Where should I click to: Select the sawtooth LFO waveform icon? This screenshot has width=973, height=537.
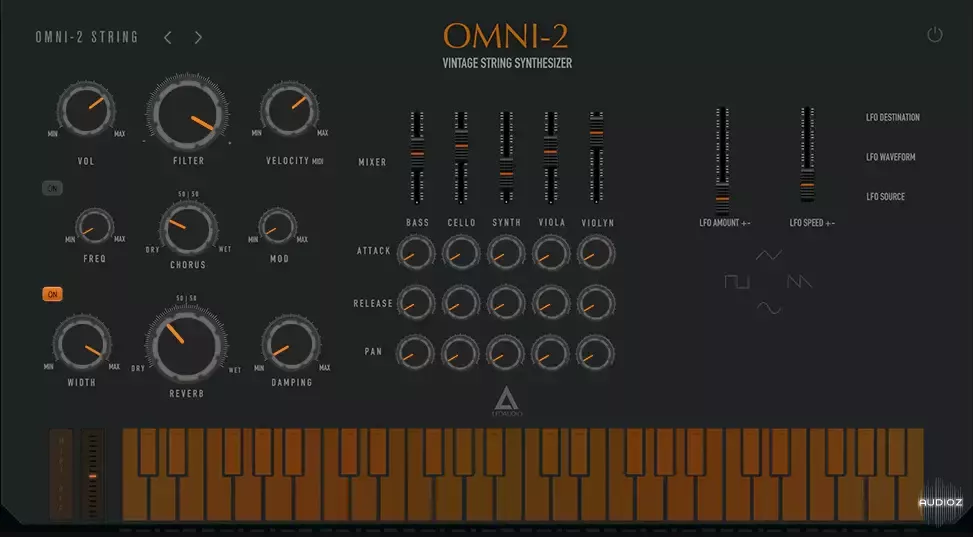tap(799, 282)
